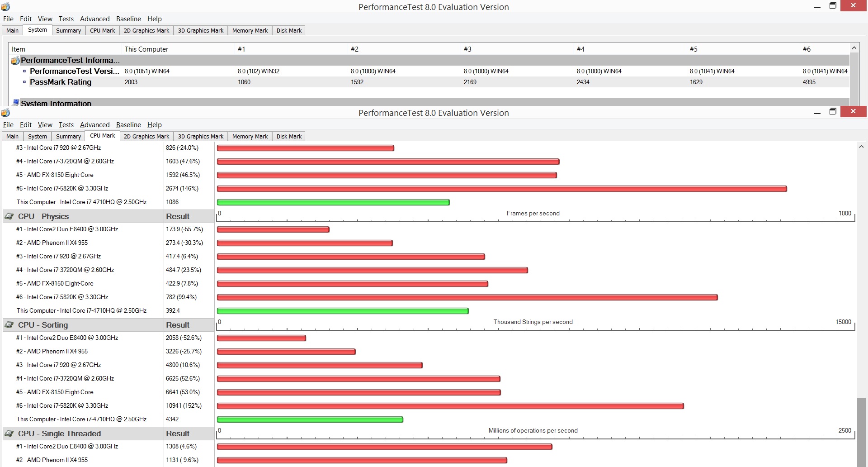This screenshot has width=868, height=467.
Task: Open the Advanced menu in upper window
Action: click(94, 19)
